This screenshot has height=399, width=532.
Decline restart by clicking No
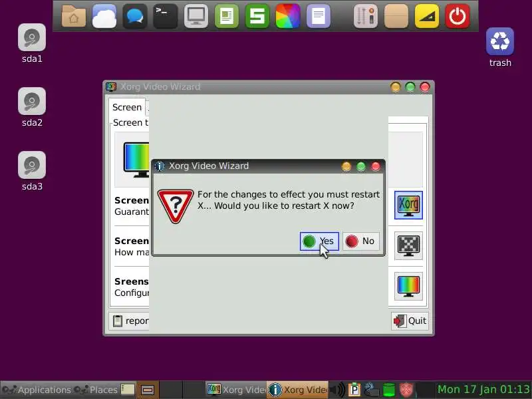pos(360,241)
